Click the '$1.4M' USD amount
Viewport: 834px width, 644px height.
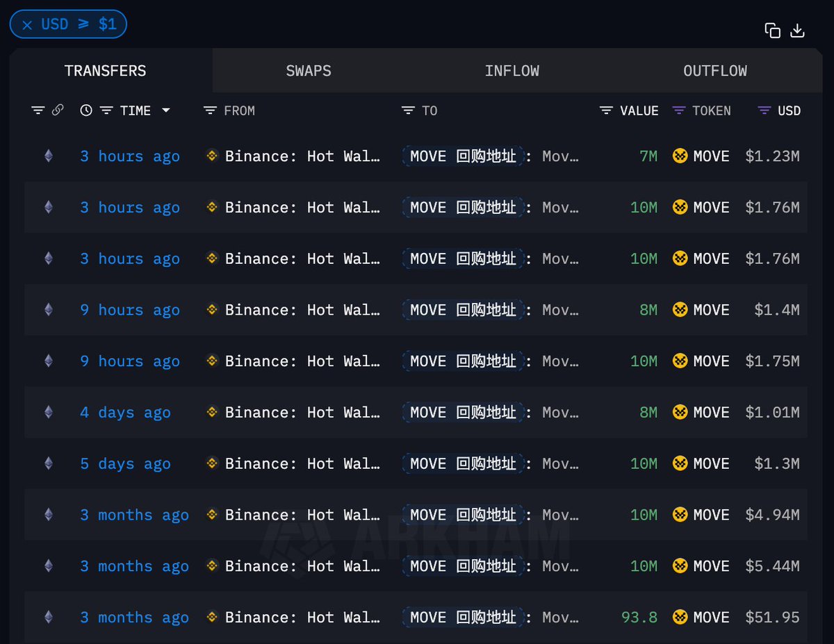[777, 310]
